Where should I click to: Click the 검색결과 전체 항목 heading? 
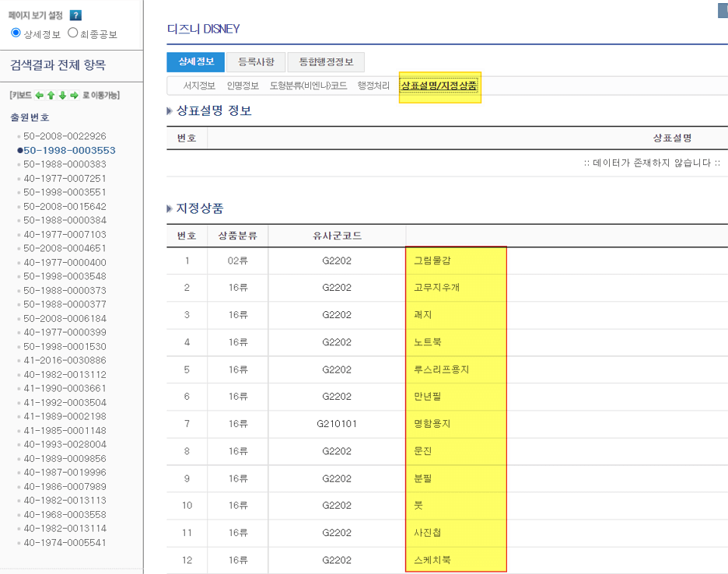click(58, 65)
